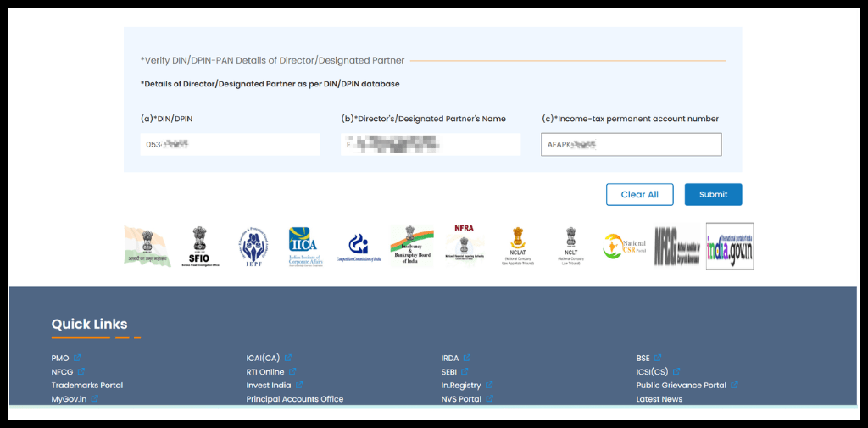868x428 pixels.
Task: Click external link icon beside In.Registry
Action: [x=489, y=385]
